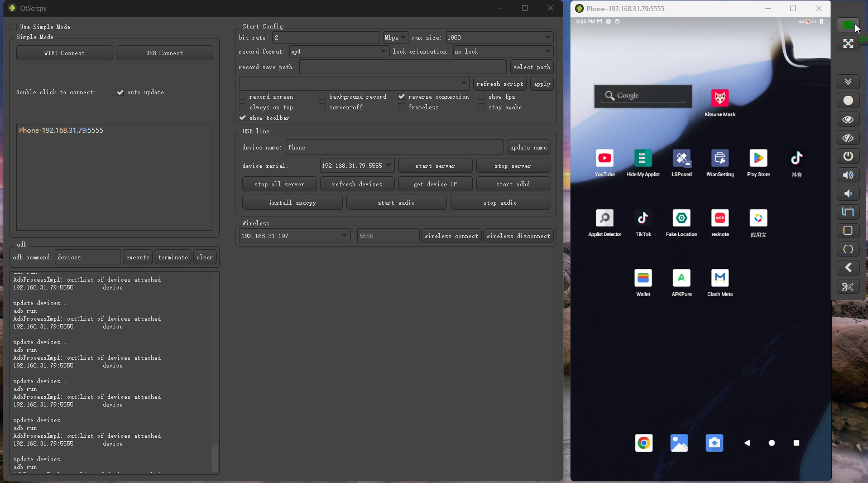
Task: Open the Camera app in the phone dock
Action: [714, 443]
